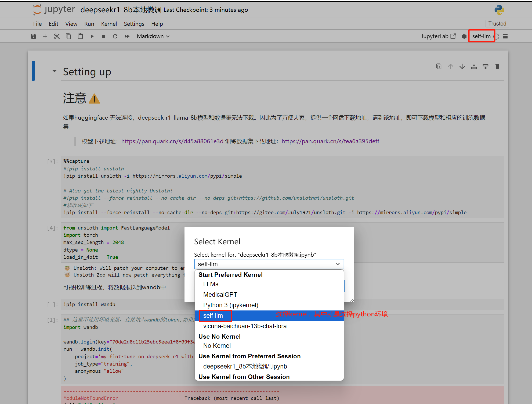Run the current cell with the play icon
This screenshot has width=532, height=404.
coord(92,36)
